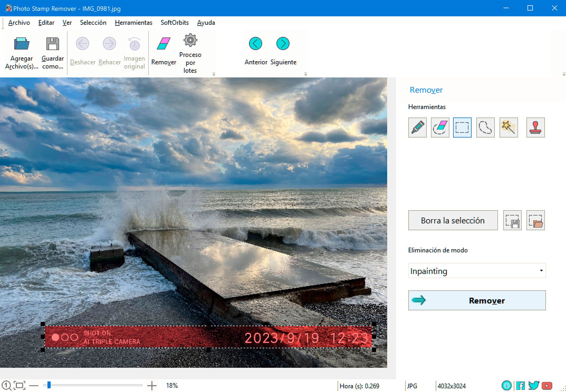Save selection to file icon

coord(512,220)
